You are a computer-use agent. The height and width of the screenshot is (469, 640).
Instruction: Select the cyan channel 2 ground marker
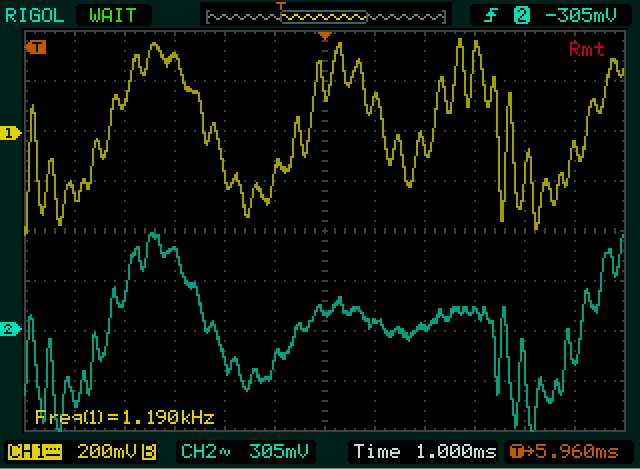11,329
